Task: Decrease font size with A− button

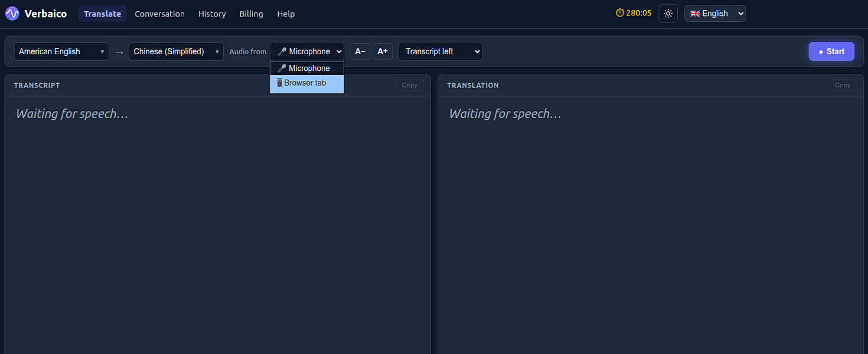Action: click(x=360, y=51)
